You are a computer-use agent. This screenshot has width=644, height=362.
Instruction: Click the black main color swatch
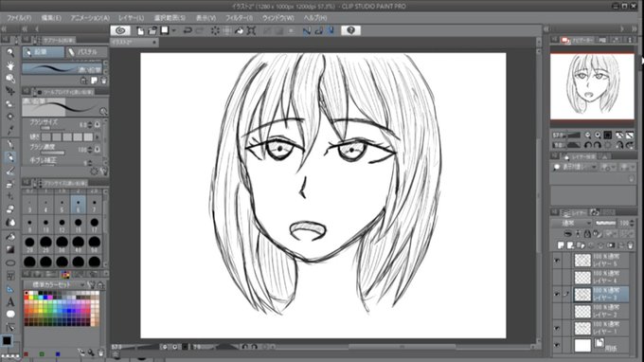point(7,340)
